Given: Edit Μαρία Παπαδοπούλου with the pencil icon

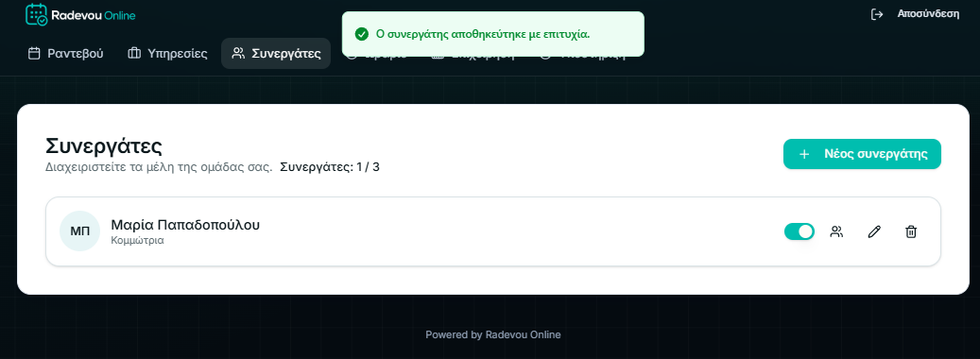Looking at the screenshot, I should [874, 231].
